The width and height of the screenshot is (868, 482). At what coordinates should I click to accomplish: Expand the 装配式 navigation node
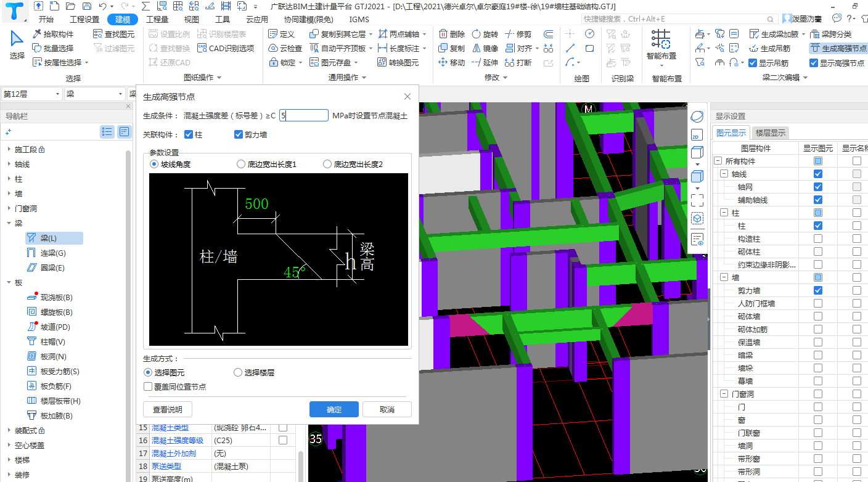9,431
